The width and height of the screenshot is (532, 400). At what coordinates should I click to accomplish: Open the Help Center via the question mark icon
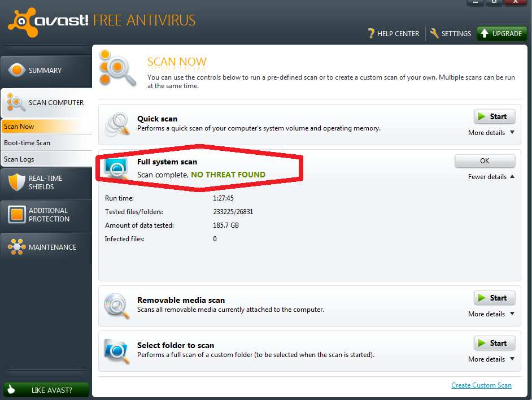tap(371, 33)
